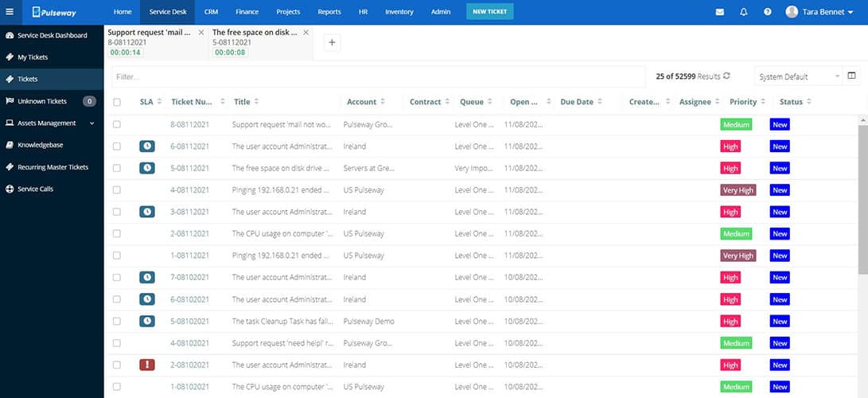
Task: Click SLA clock icon for ticket 6-08112021
Action: coord(146,146)
